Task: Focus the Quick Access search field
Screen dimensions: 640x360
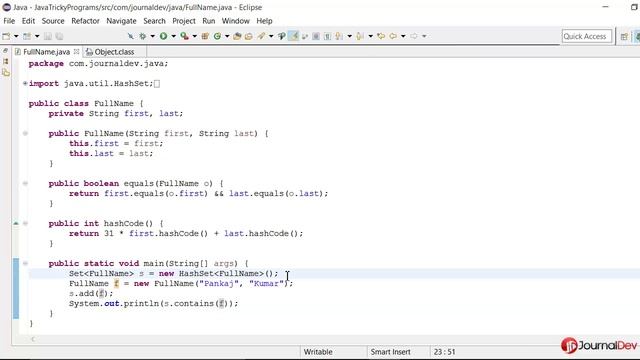Action: pyautogui.click(x=587, y=36)
